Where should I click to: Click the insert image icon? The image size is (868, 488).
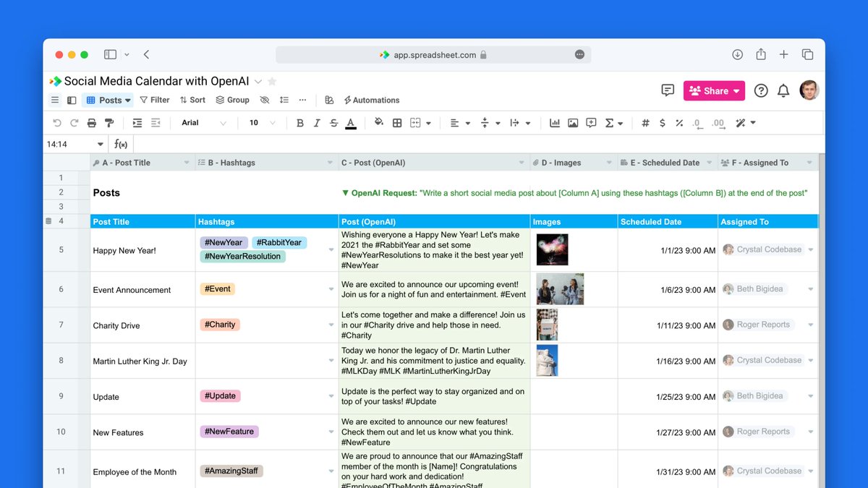pos(573,123)
